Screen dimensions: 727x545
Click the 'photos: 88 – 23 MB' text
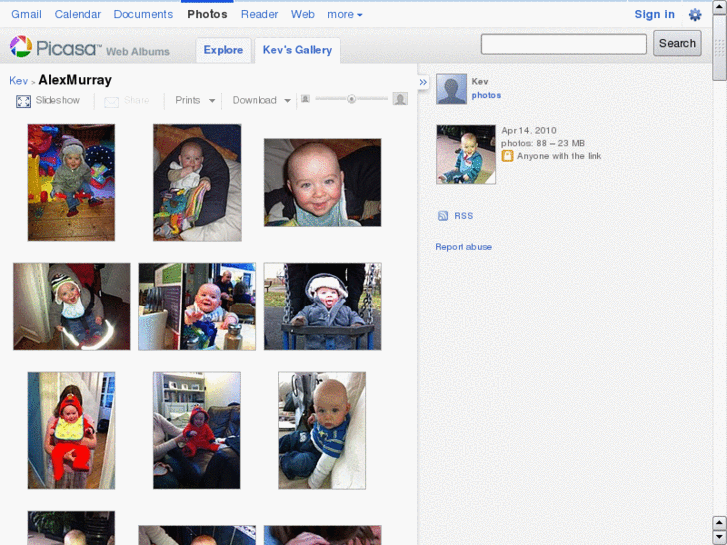542,143
